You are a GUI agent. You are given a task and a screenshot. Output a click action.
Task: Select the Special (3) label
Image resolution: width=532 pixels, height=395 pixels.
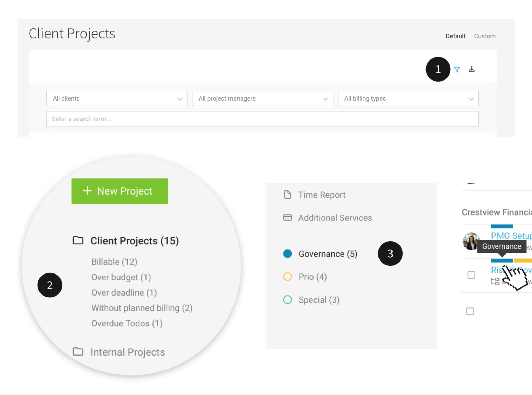[319, 300]
